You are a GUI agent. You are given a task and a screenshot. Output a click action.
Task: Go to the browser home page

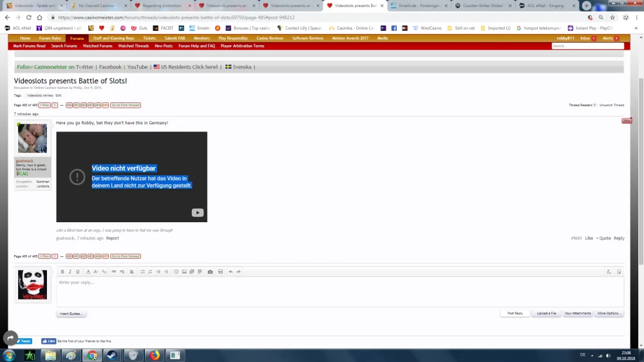pyautogui.click(x=39, y=17)
